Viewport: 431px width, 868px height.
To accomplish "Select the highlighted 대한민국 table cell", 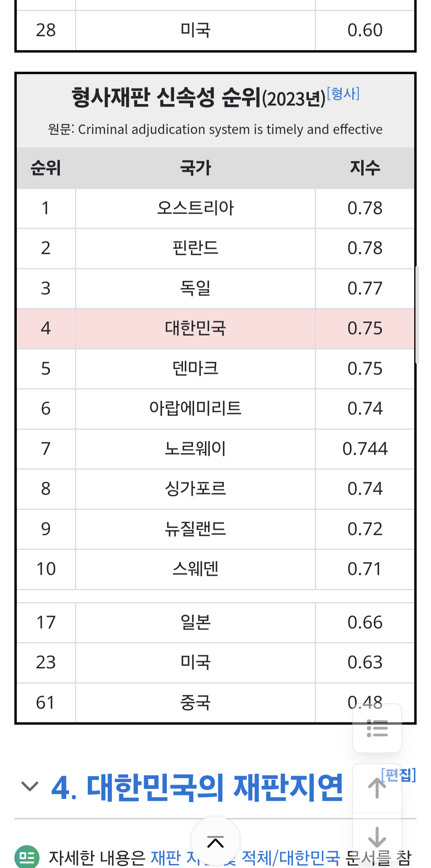I will pos(195,328).
